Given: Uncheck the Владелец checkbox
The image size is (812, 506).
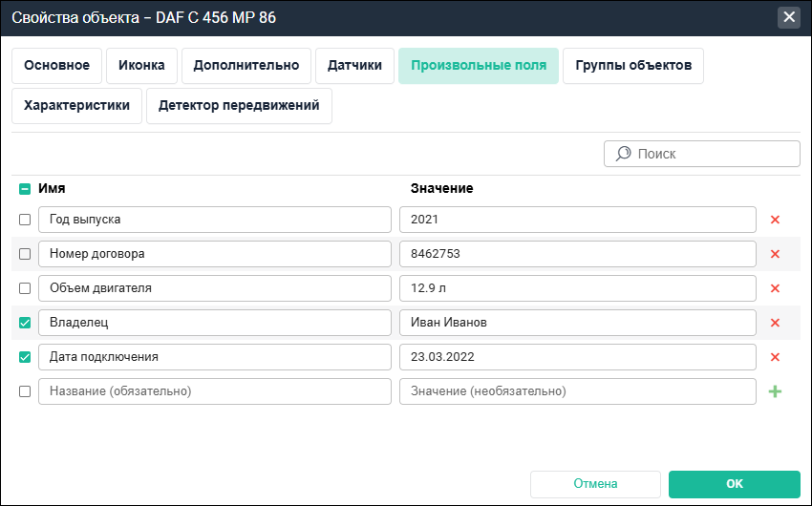Looking at the screenshot, I should 25,323.
